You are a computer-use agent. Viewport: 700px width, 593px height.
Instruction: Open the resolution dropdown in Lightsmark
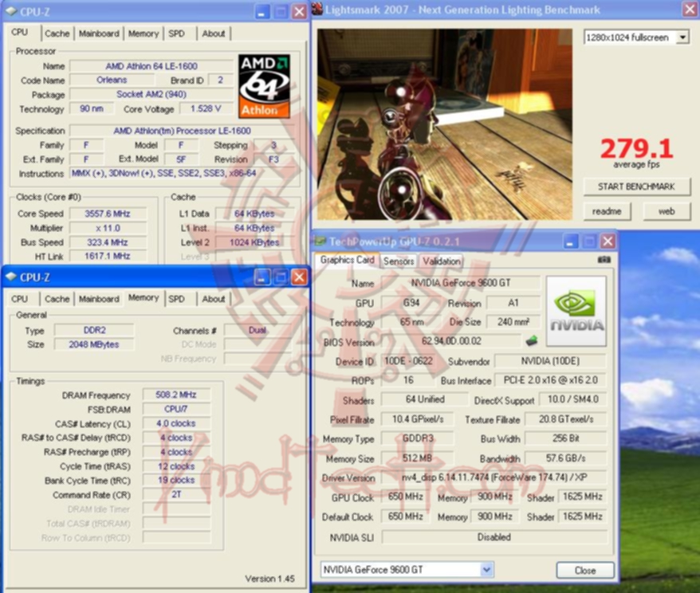pos(682,37)
